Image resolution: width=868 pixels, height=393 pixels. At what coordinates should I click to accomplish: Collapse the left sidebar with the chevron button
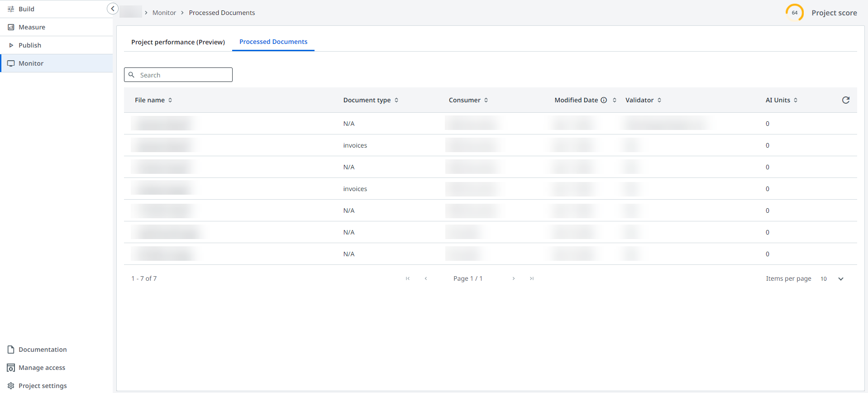point(112,9)
